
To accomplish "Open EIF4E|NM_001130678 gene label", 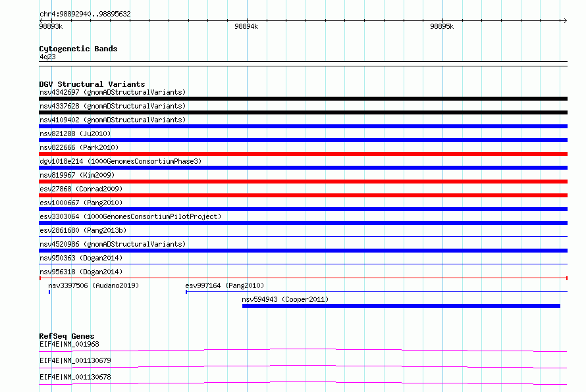I will (75, 377).
